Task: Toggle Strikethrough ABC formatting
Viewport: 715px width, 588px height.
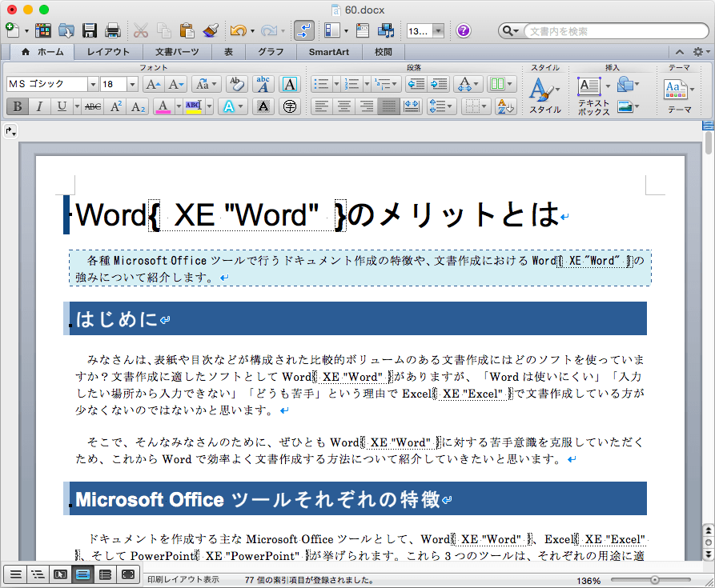Action: click(x=93, y=106)
